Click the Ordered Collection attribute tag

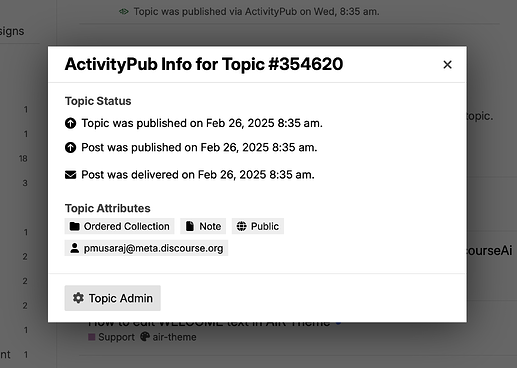coord(119,226)
